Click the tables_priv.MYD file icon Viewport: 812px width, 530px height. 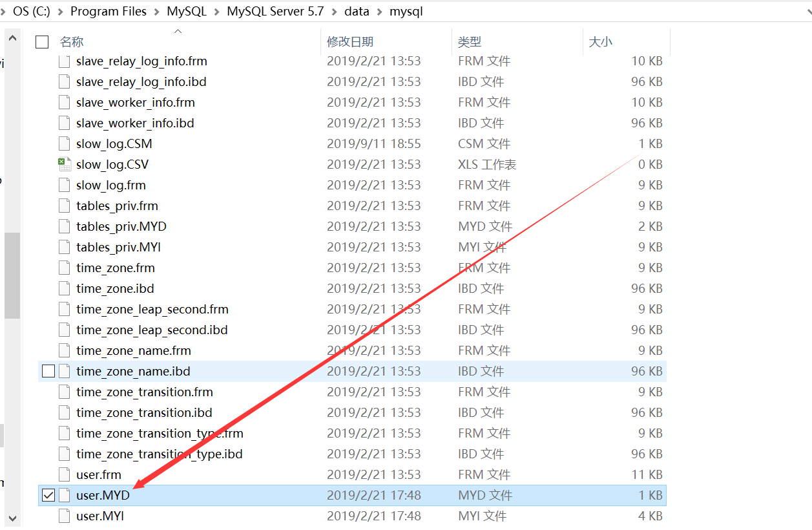64,227
